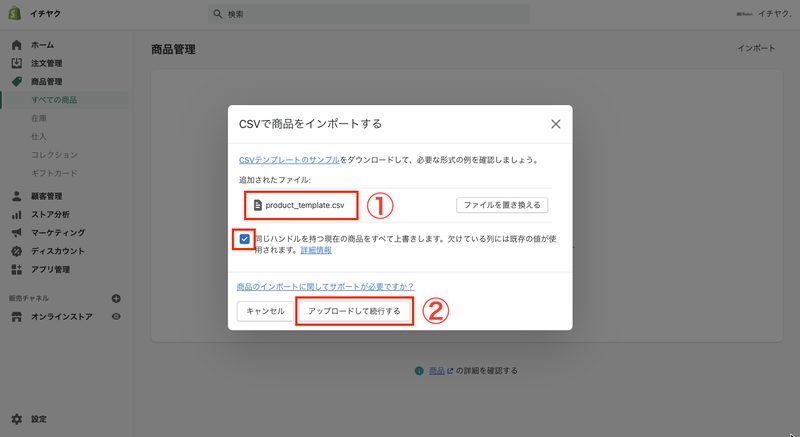This screenshot has width=800, height=437.
Task: Go to アプリ管理 section
Action: (x=50, y=269)
